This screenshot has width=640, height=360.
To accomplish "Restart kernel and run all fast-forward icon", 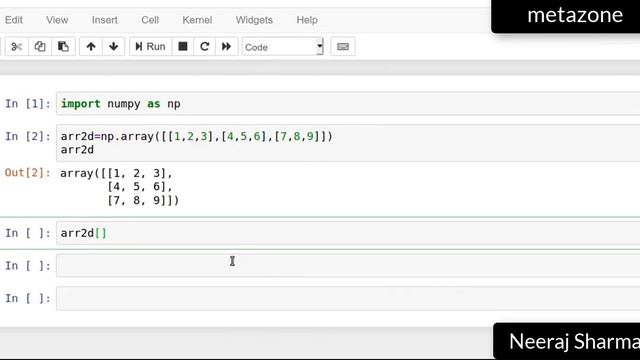I will pyautogui.click(x=226, y=47).
